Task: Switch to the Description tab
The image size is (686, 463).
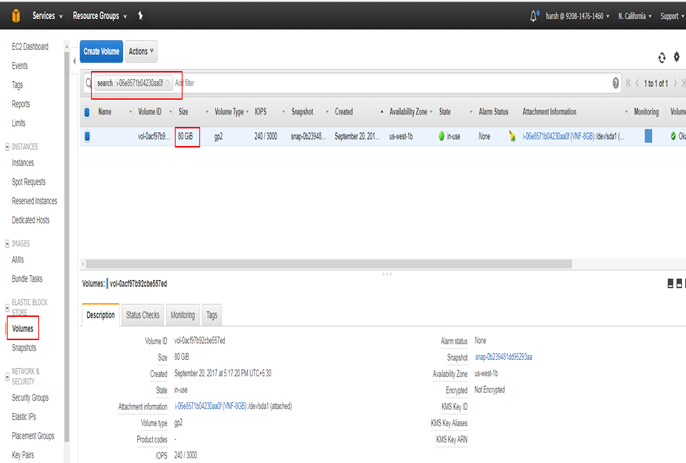Action: click(x=101, y=315)
